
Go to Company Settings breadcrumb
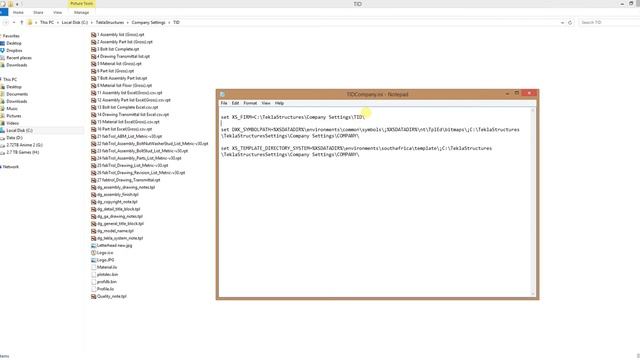coord(149,22)
